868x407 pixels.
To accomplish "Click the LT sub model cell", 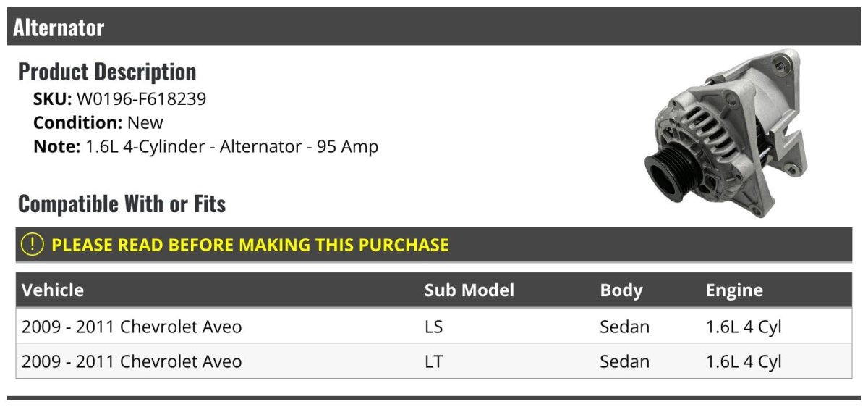I will tap(433, 361).
